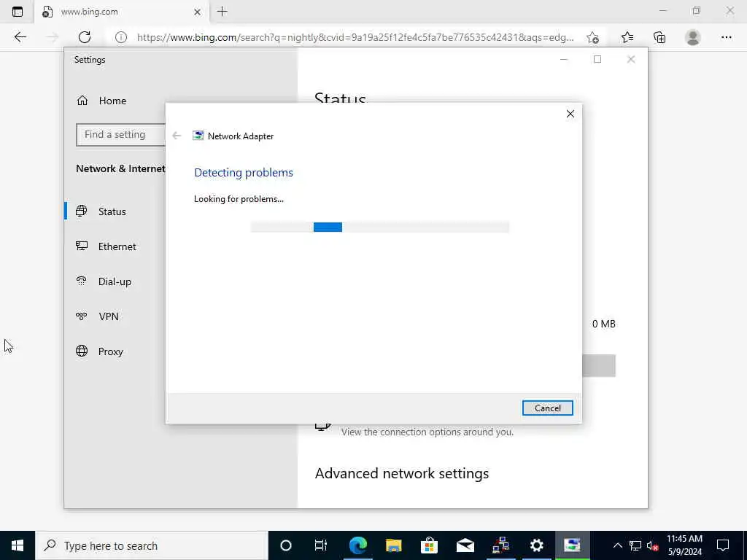Click the Proxy globe icon in sidebar
The width and height of the screenshot is (747, 560).
click(82, 351)
